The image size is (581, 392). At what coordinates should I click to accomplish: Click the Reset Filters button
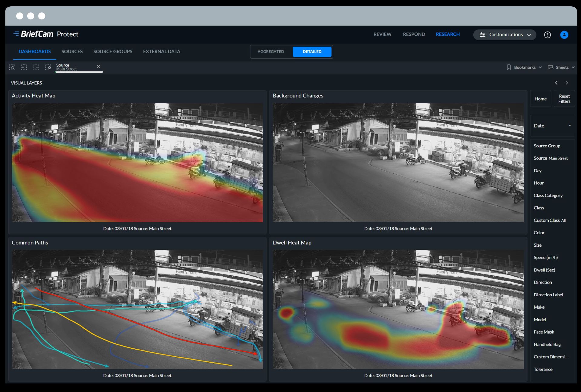pos(564,99)
